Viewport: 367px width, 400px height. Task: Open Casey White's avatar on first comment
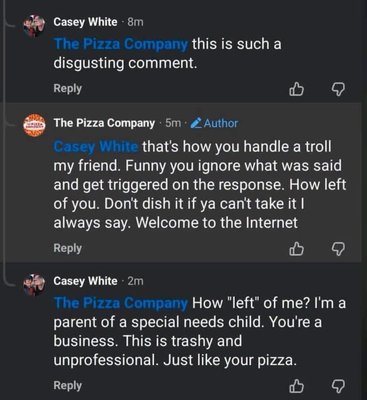coord(34,26)
